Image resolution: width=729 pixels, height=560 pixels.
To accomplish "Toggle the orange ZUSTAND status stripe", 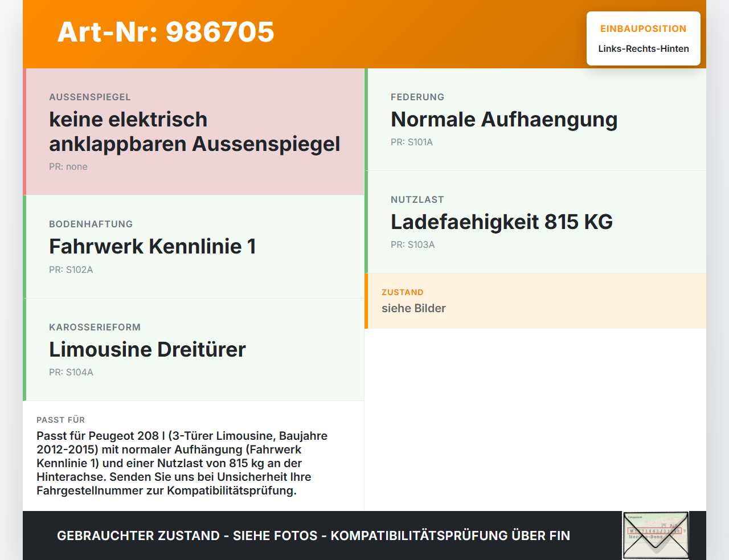I will 366,301.
